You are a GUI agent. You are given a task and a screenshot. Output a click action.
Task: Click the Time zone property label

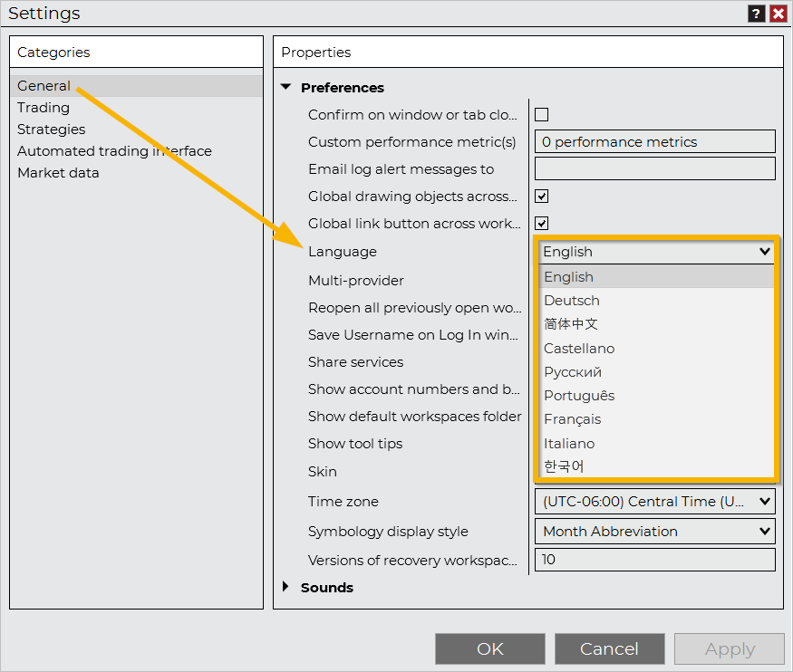coord(343,502)
